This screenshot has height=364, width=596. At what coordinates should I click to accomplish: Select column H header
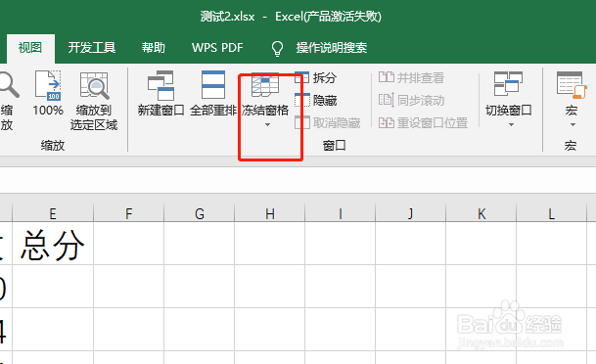click(270, 213)
